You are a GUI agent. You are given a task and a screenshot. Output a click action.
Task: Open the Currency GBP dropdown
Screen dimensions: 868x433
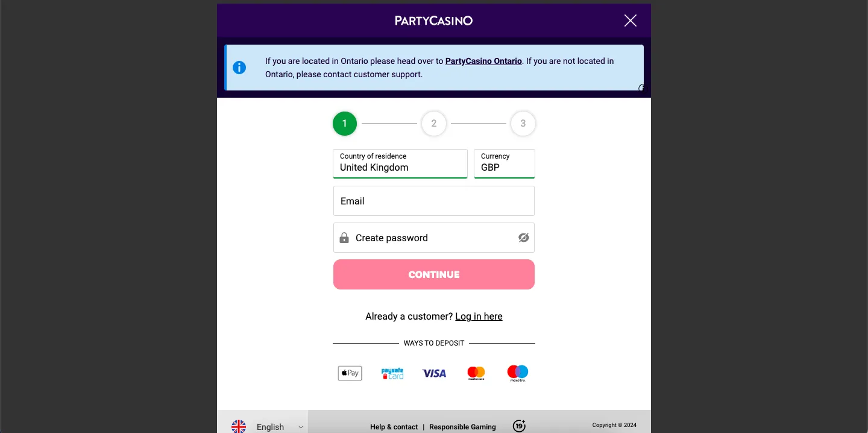point(504,163)
